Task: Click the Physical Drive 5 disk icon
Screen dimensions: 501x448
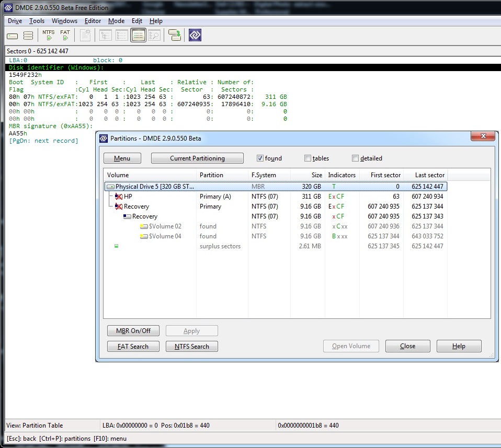Action: (110, 187)
